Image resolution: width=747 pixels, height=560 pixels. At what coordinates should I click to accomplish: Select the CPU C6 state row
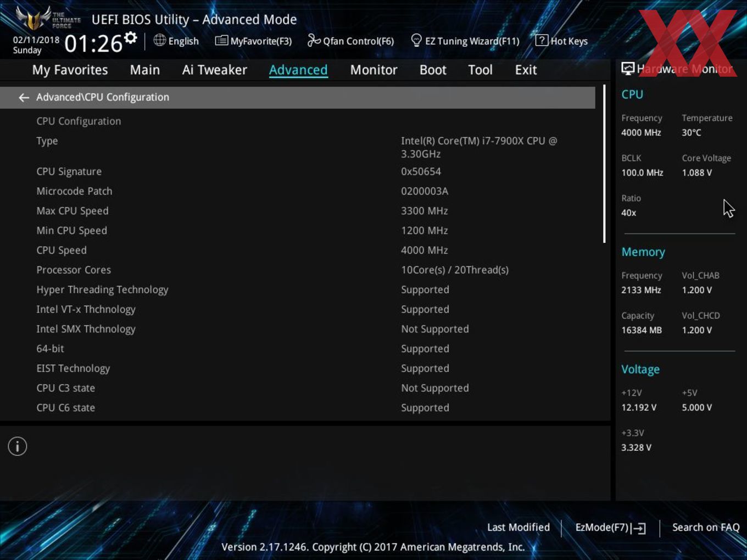pos(66,408)
